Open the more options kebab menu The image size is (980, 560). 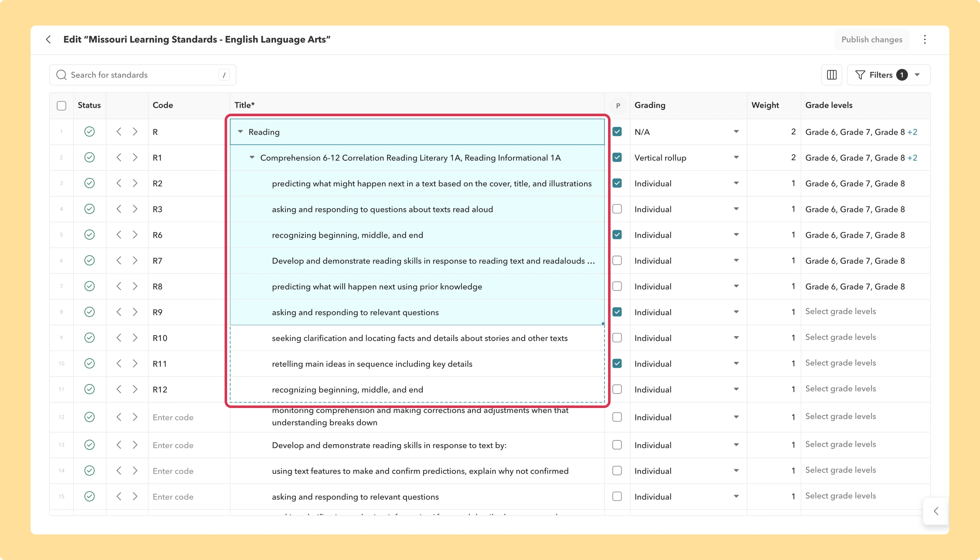click(x=925, y=39)
